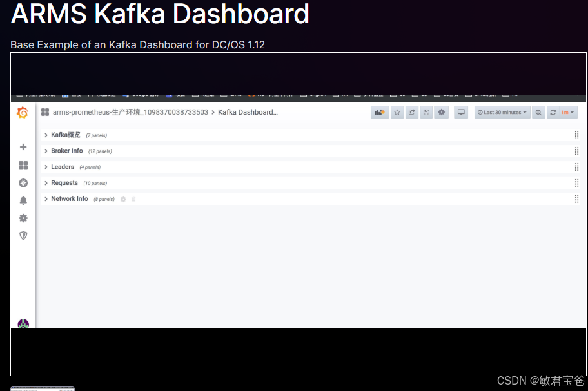Click drag handle on Leaders row
Screen dimensions: 588x391
[x=577, y=167]
